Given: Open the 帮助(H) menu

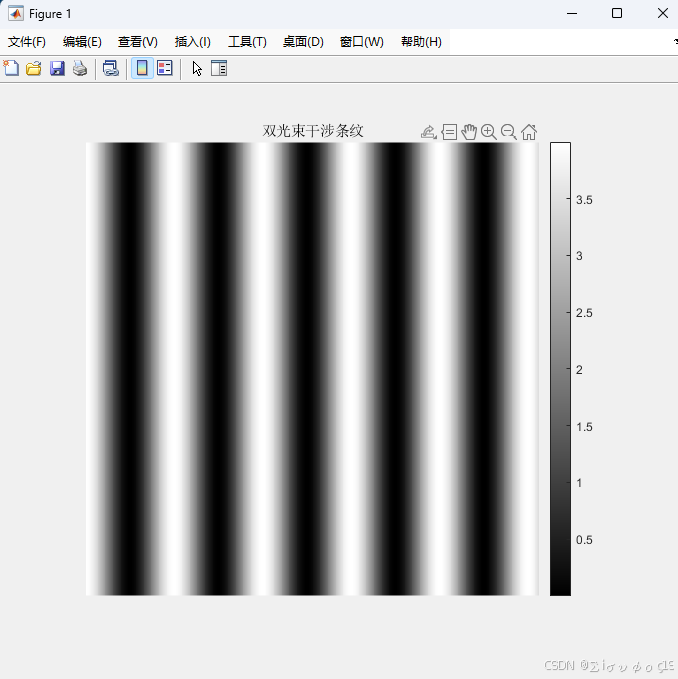Looking at the screenshot, I should tap(421, 42).
